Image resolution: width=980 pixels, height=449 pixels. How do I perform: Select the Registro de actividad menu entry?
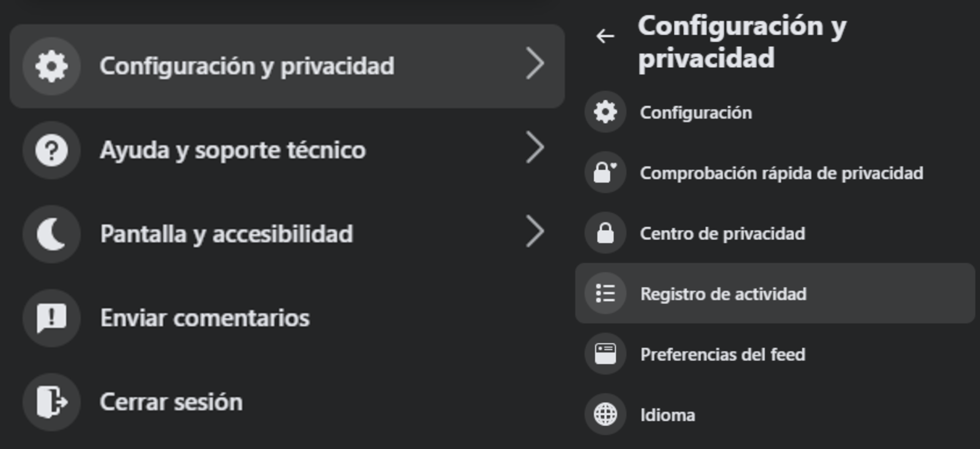click(723, 294)
